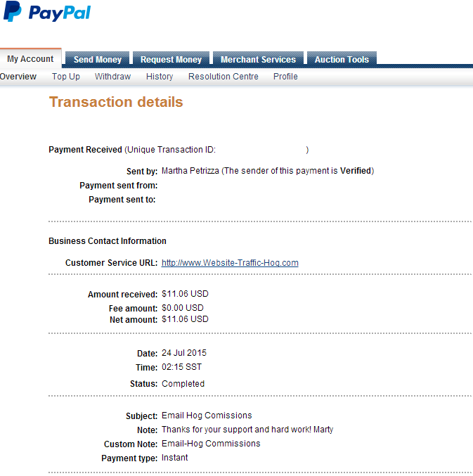
Task: Go to the Profile page
Action: [x=285, y=77]
